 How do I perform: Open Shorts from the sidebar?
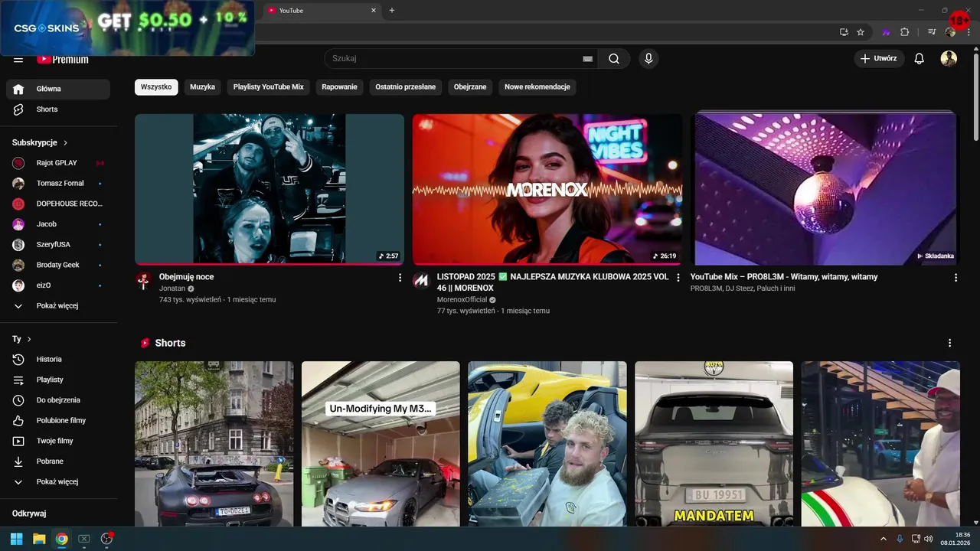58,109
